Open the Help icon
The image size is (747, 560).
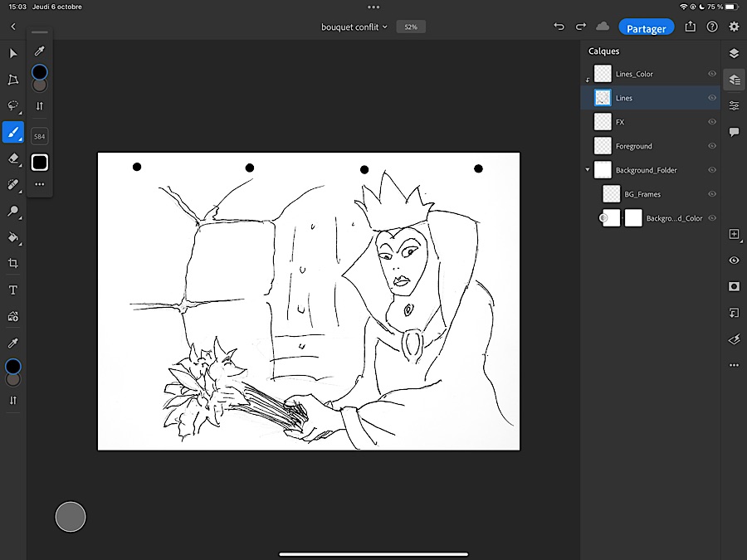pos(712,27)
